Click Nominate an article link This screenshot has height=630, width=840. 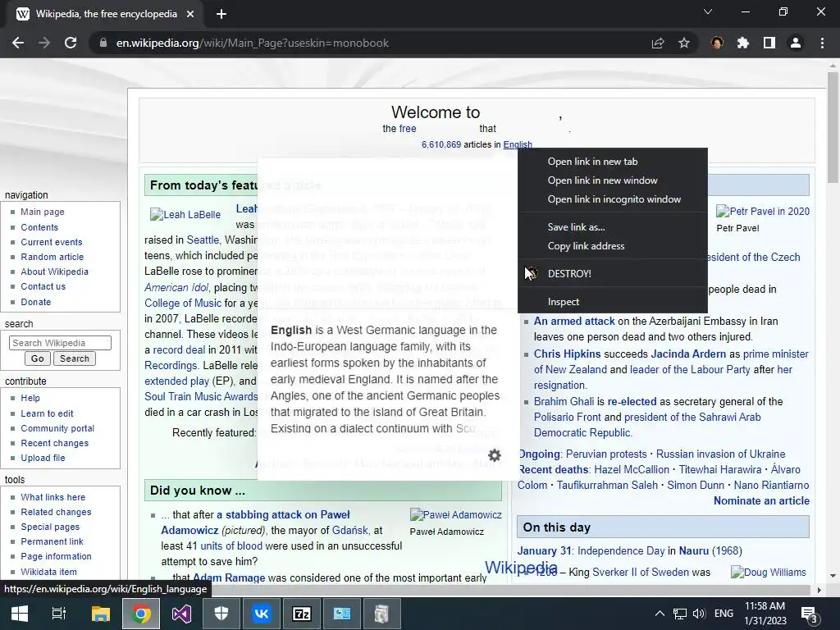pyautogui.click(x=761, y=501)
